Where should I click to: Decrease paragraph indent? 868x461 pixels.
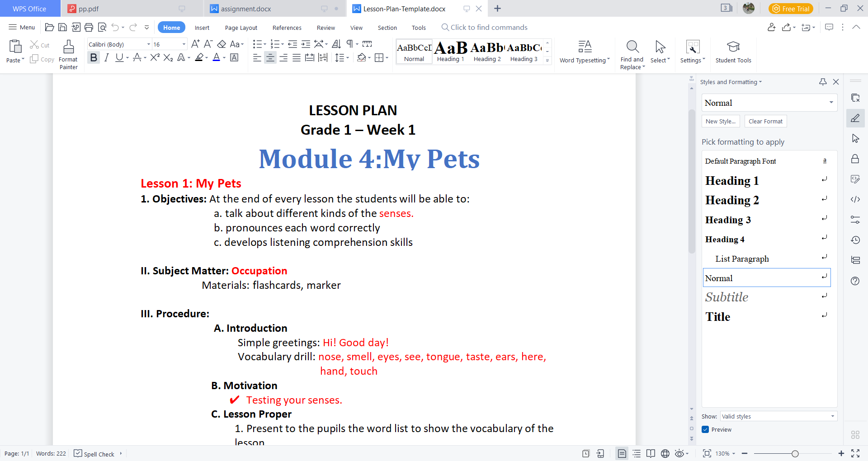tap(293, 44)
